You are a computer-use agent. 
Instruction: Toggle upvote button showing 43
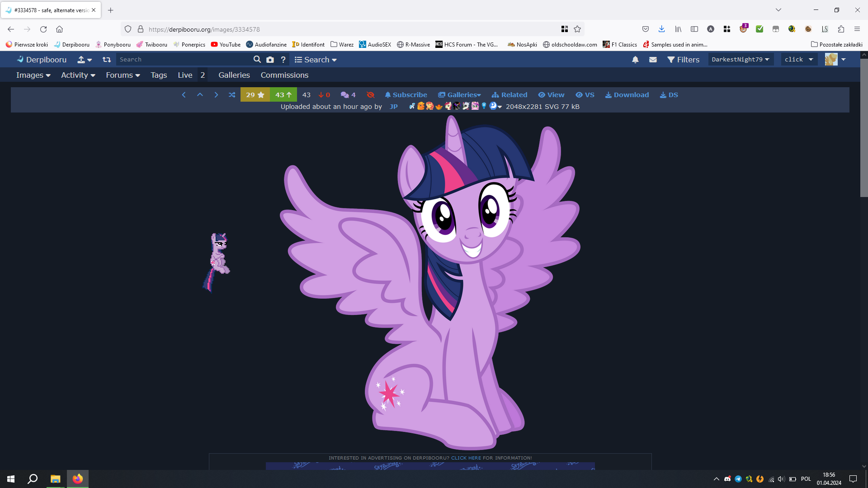pyautogui.click(x=283, y=95)
